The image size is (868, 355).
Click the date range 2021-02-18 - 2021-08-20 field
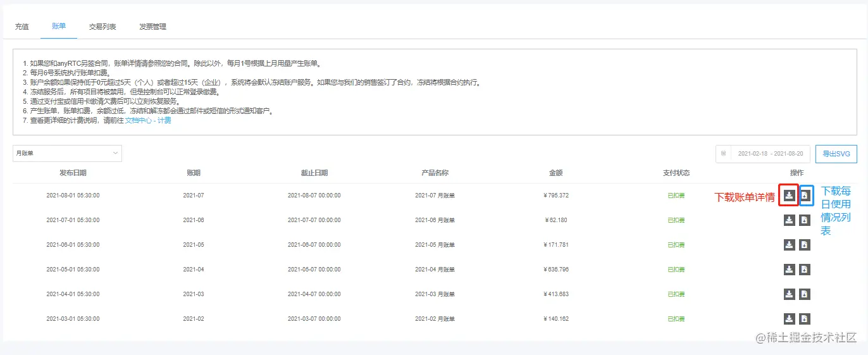pos(762,154)
